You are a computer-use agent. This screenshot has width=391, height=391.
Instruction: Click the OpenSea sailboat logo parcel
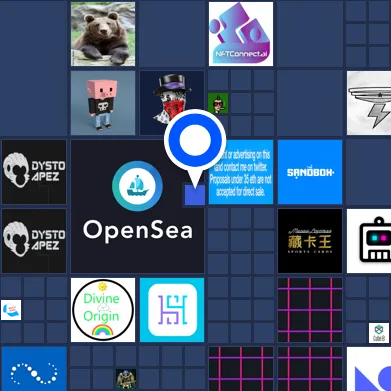(137, 206)
